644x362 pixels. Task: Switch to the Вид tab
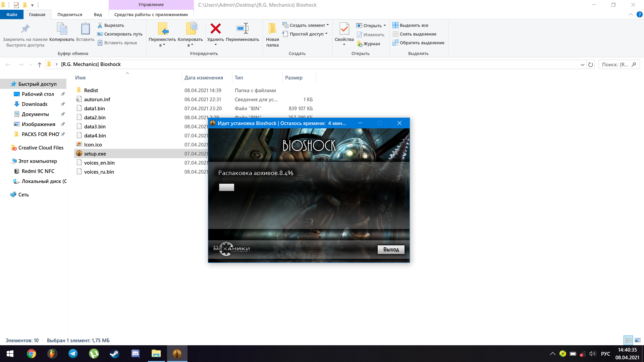click(x=98, y=14)
